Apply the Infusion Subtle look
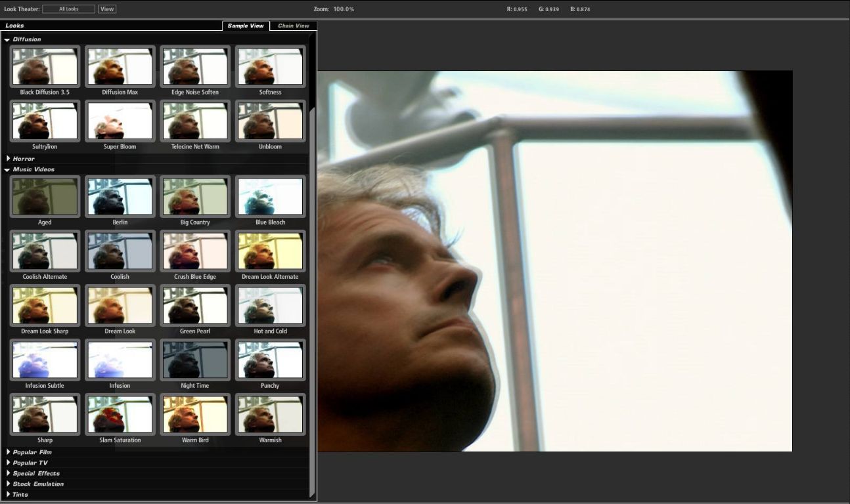The height and width of the screenshot is (504, 850). 45,360
